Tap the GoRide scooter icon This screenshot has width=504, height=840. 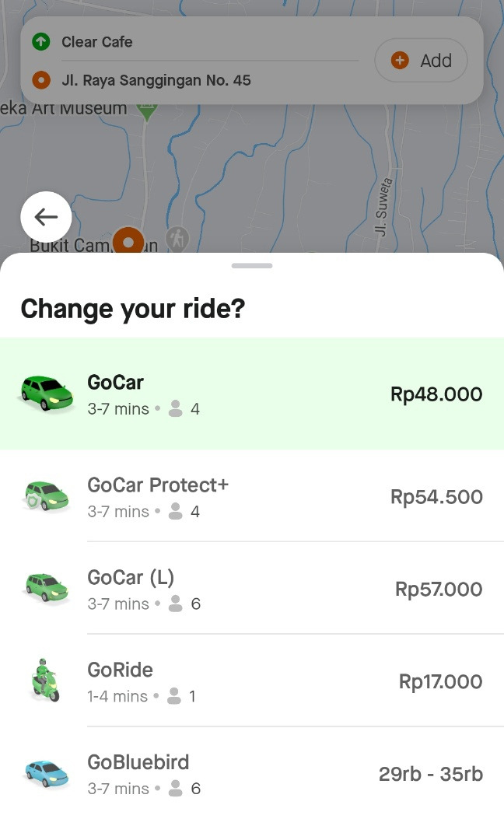46,681
